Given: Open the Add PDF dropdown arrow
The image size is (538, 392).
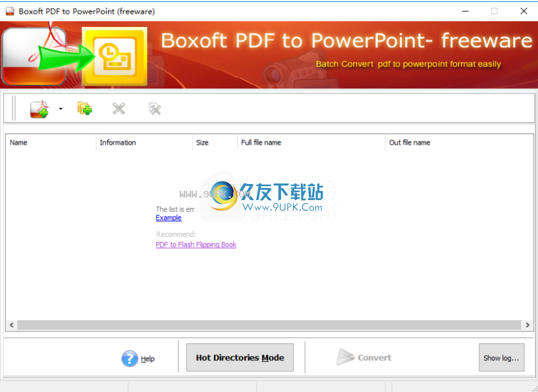Looking at the screenshot, I should (x=61, y=109).
